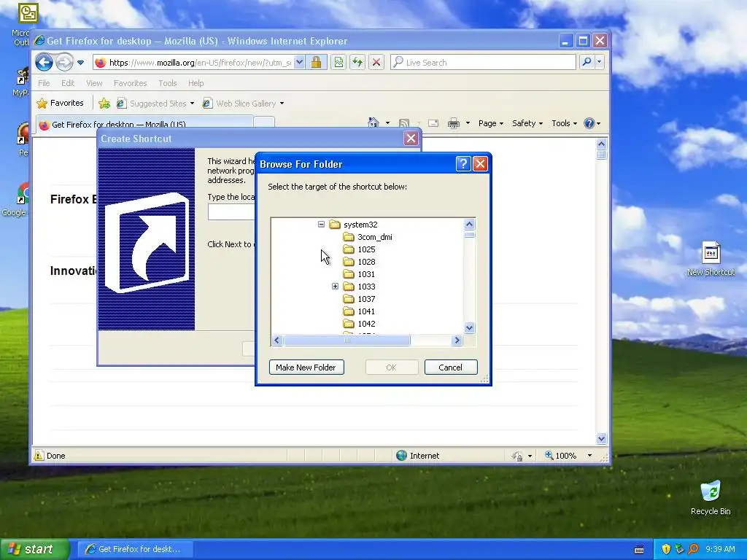Click the Favorites star button
Viewport: 747px width, 560px height.
tap(61, 103)
